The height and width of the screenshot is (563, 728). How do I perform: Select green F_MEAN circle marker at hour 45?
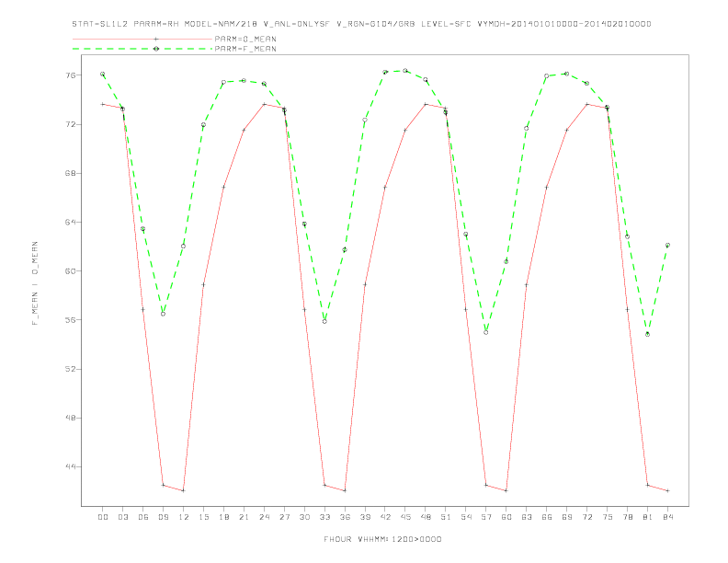coord(405,71)
